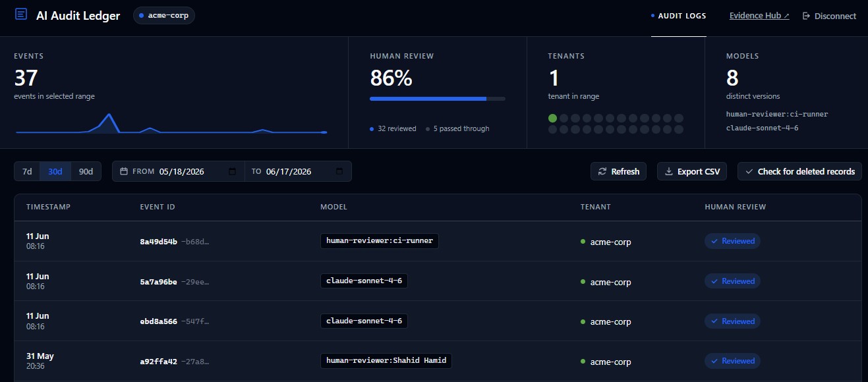Click Reviewed badge in a92ffa42 row
The image size is (868, 382).
pos(732,361)
